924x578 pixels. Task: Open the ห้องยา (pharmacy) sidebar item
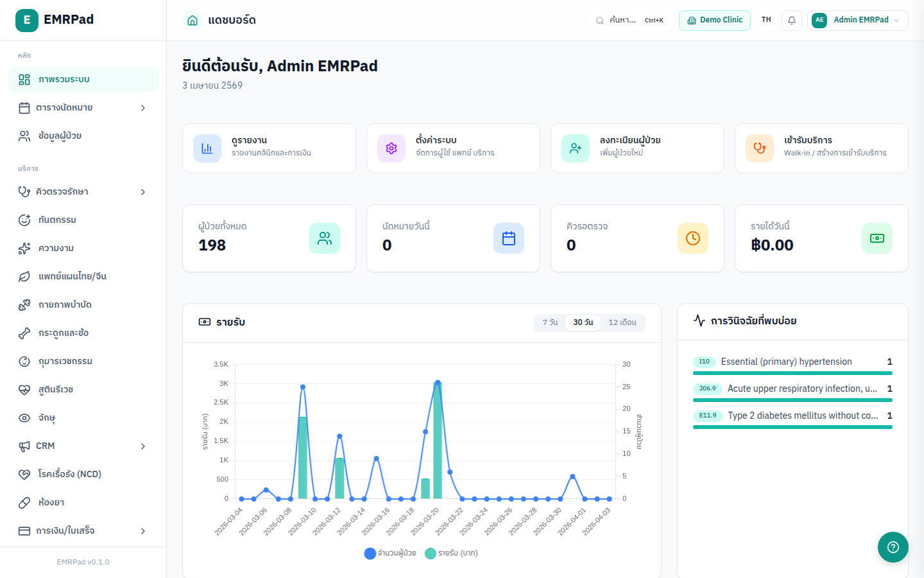point(53,502)
